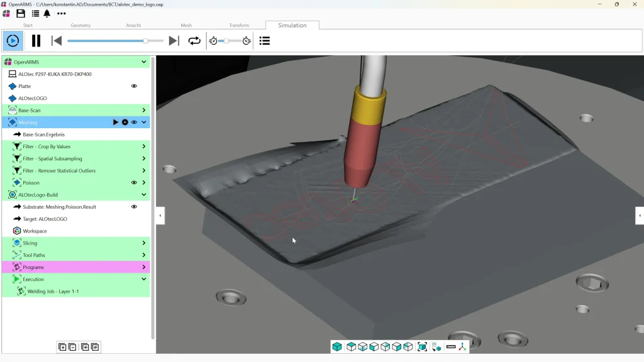Screen dimensions: 644x362
Task: Open the Mesh tab
Action: [x=186, y=25]
